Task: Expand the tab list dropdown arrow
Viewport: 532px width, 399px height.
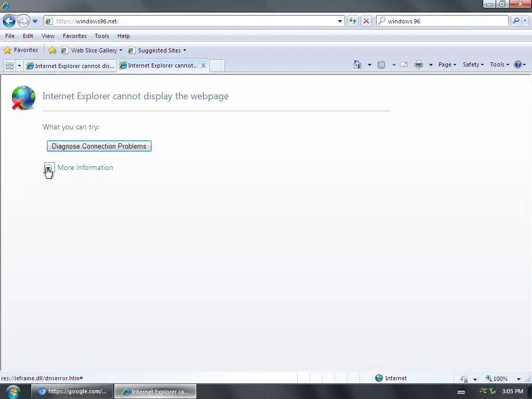Action: [x=19, y=65]
